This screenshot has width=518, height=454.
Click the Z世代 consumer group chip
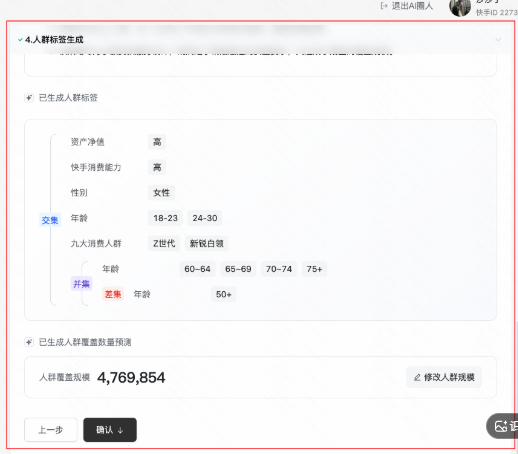(164, 243)
